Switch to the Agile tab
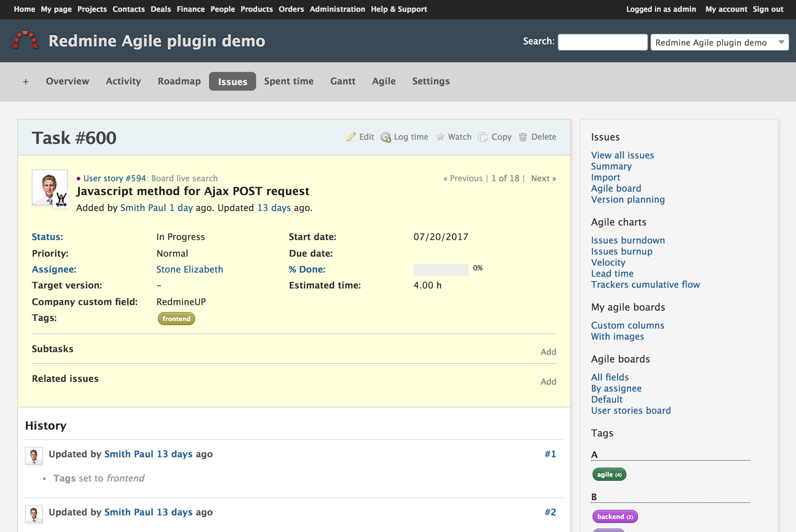The width and height of the screenshot is (796, 532). point(383,81)
